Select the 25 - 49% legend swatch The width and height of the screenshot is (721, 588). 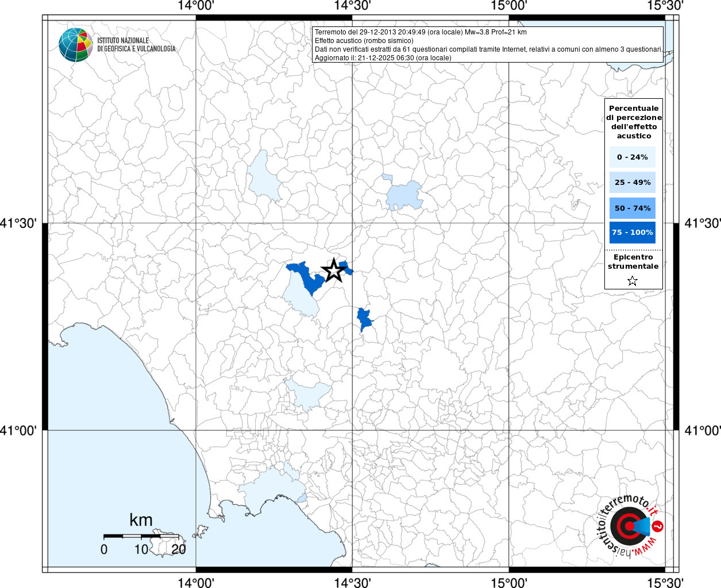tap(633, 182)
